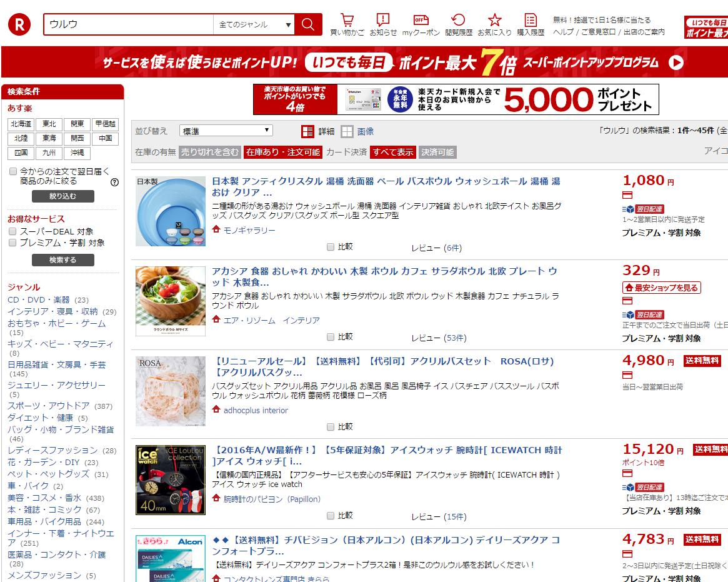Open the 日本製 アンティクリスタル 湯桶 product title

point(386,187)
